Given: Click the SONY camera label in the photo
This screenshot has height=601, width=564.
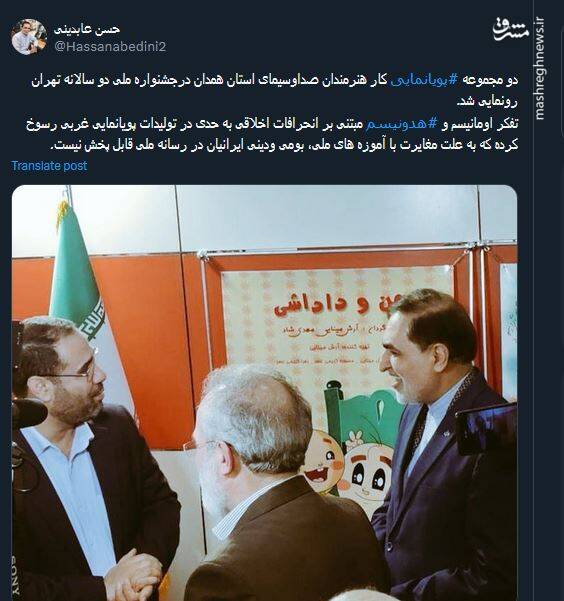Looking at the screenshot, I should (x=17, y=575).
